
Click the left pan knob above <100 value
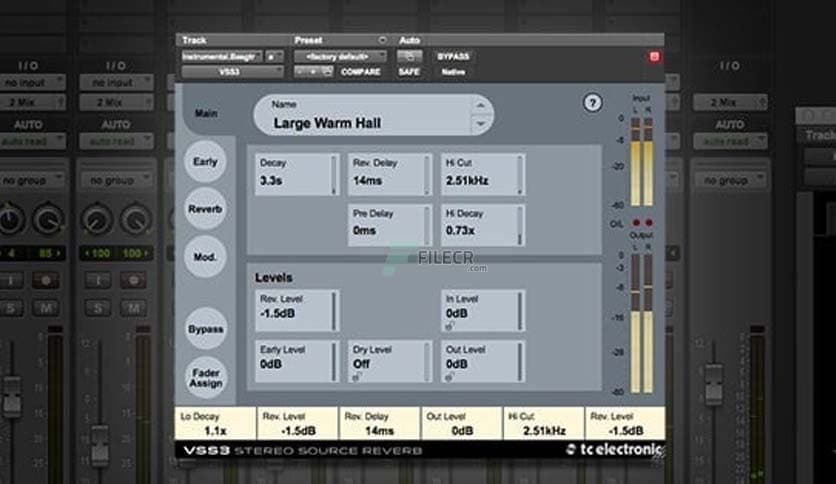click(x=97, y=219)
